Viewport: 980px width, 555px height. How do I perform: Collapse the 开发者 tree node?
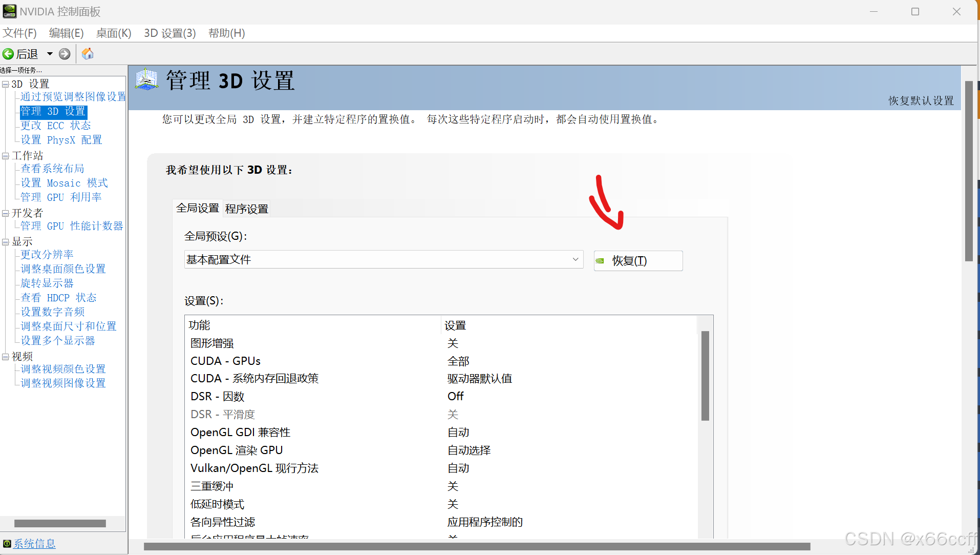[6, 213]
